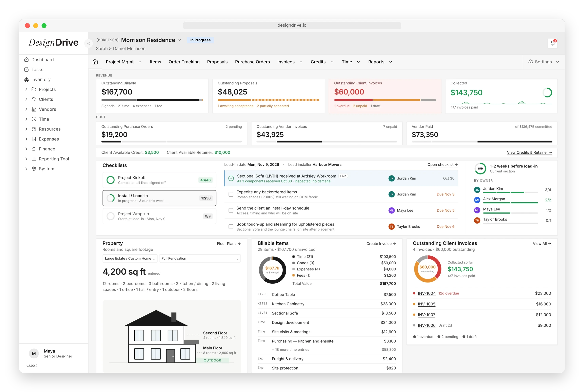584x392 pixels.
Task: Select the Finance dollar icon in sidebar
Action: 34,149
